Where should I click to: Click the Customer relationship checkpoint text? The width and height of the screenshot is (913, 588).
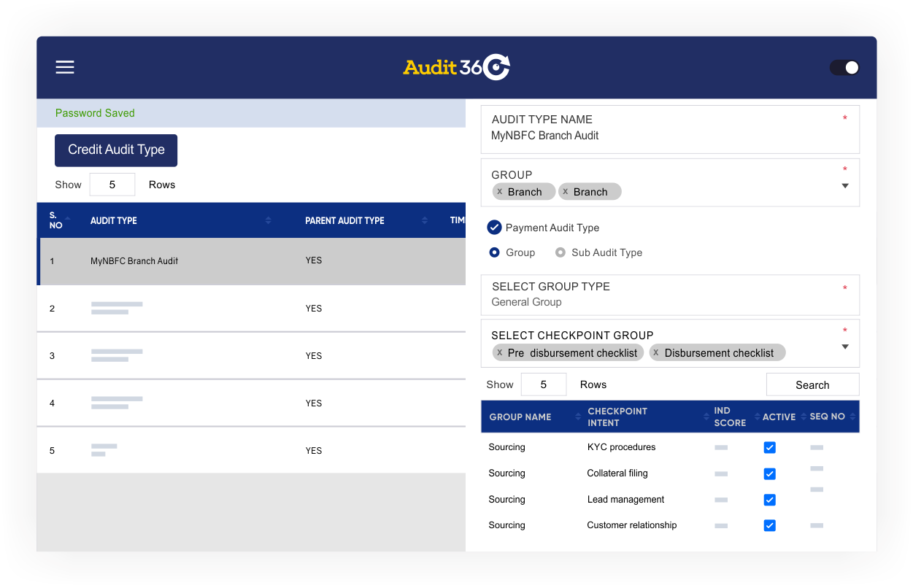click(631, 525)
